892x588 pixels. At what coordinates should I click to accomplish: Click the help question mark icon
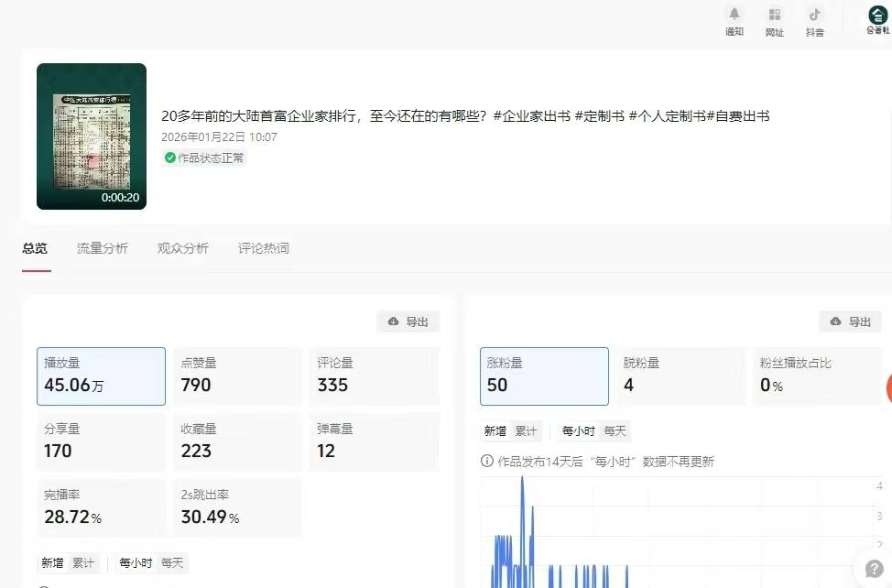pos(874,568)
